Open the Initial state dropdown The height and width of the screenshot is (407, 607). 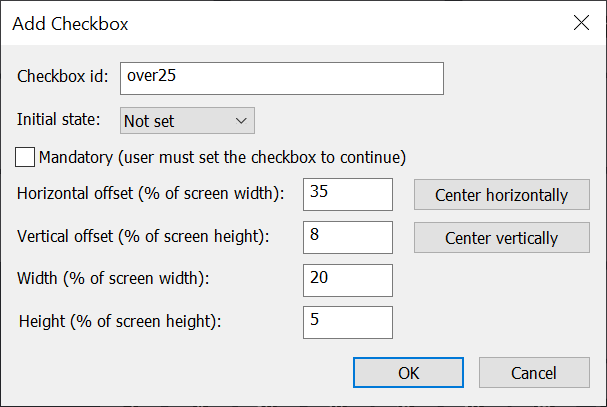pyautogui.click(x=187, y=121)
